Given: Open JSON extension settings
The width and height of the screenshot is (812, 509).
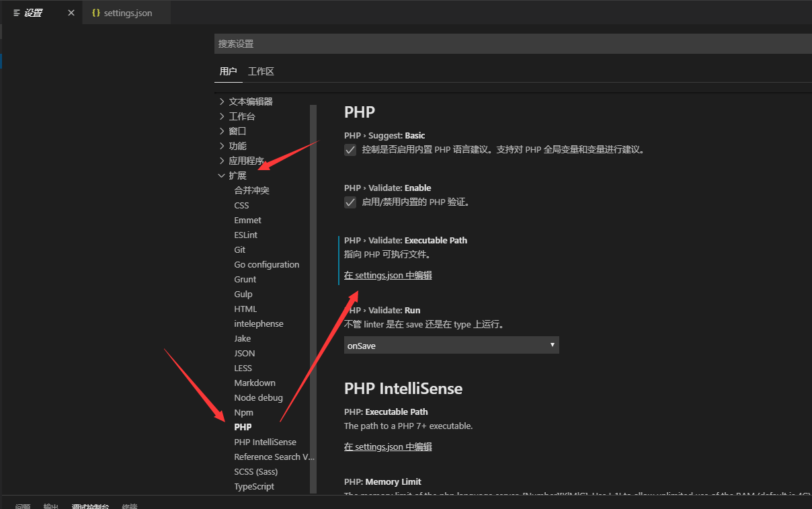Looking at the screenshot, I should (x=244, y=353).
